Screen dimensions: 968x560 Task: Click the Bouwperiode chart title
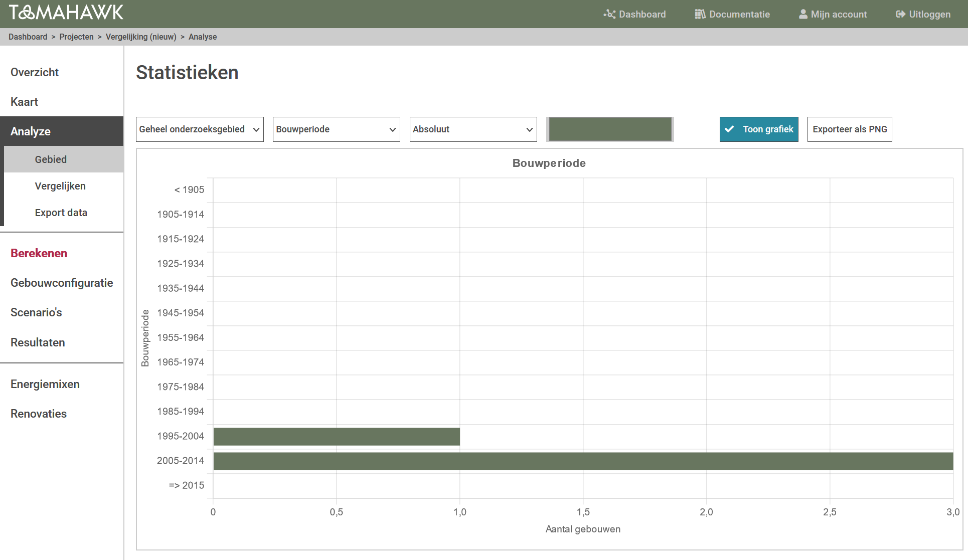click(549, 163)
